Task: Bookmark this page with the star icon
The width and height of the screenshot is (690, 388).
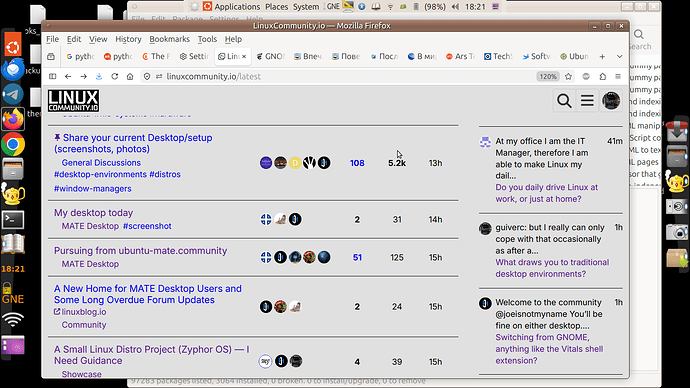Action: (x=569, y=77)
